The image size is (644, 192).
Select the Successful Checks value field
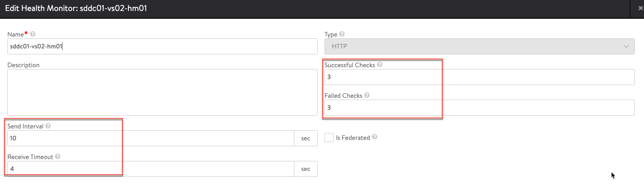(479, 77)
